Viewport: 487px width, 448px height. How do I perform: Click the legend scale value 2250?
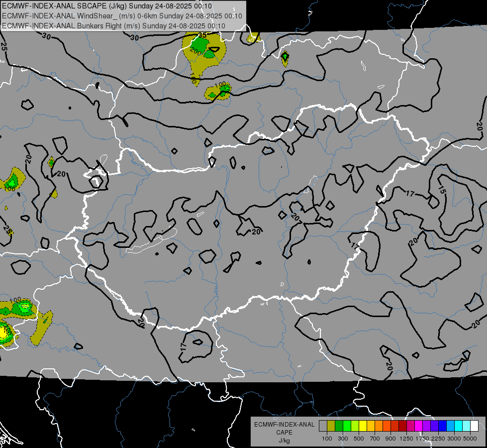pos(438,439)
